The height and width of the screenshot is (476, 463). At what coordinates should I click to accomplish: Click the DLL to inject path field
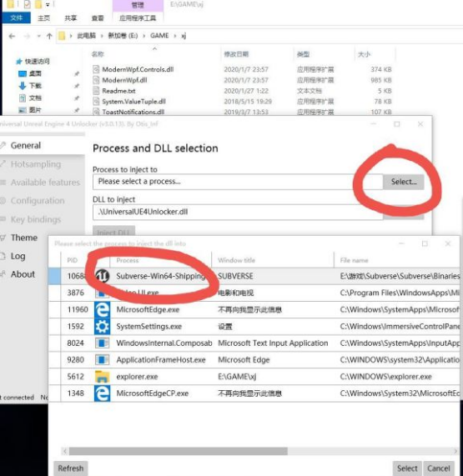coord(238,212)
